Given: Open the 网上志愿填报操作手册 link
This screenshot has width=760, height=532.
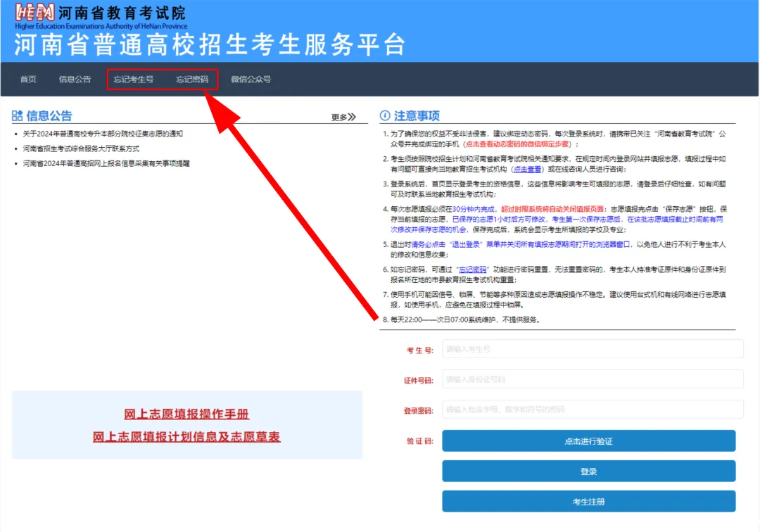Looking at the screenshot, I should [186, 414].
